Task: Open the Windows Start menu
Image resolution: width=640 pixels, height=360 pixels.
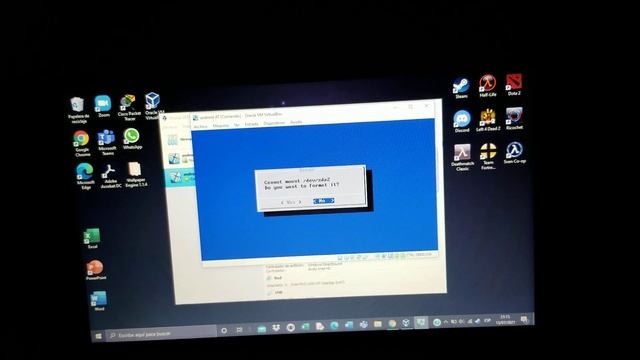Action: [98, 336]
